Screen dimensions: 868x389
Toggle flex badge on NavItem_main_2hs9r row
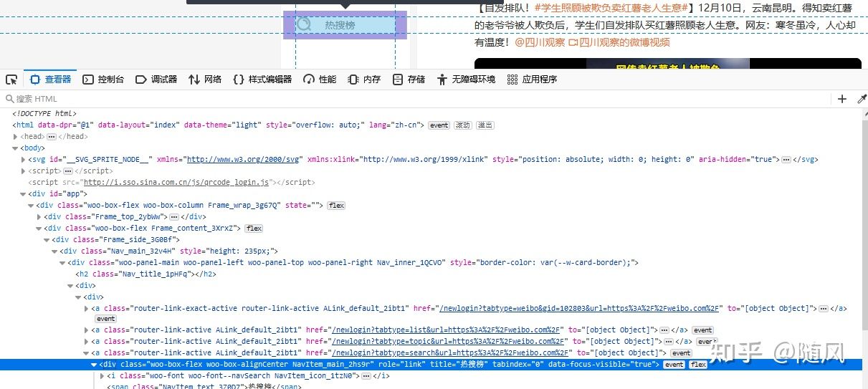(x=698, y=365)
